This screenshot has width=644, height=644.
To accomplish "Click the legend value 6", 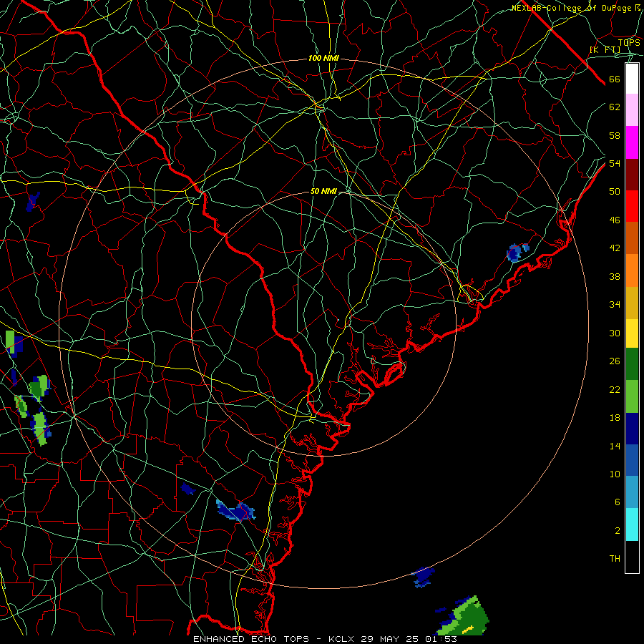I will pyautogui.click(x=617, y=502).
